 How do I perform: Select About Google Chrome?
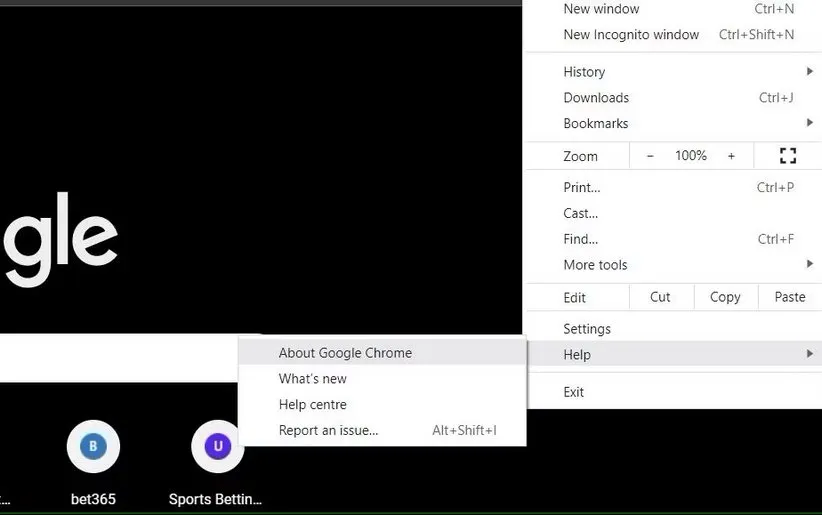pos(345,353)
